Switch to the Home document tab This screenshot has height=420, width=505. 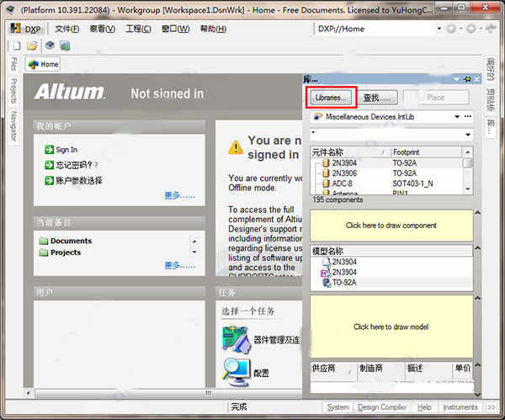pos(43,65)
